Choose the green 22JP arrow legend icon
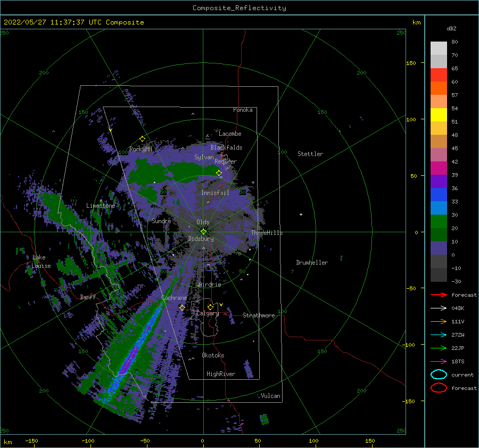Image resolution: width=479 pixels, height=448 pixels. point(439,348)
